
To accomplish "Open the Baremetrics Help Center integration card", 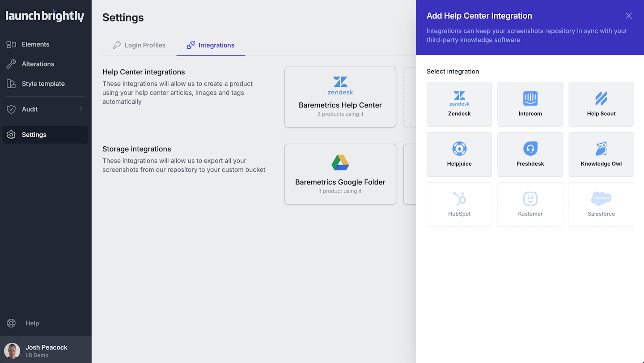I will tap(340, 97).
